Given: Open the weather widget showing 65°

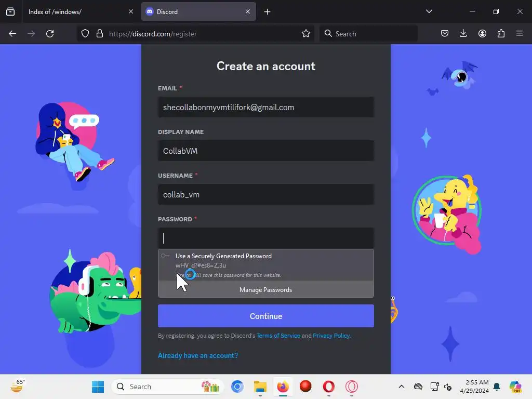Looking at the screenshot, I should [17, 386].
